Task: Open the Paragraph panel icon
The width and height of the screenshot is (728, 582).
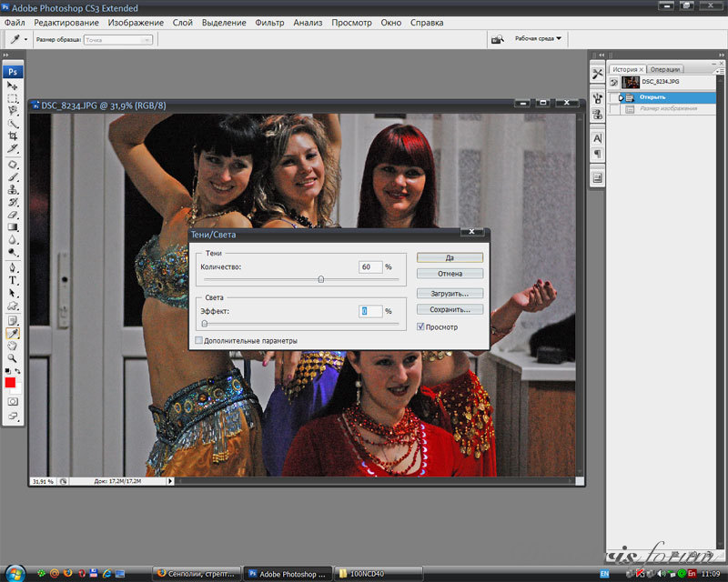Action: [598, 154]
